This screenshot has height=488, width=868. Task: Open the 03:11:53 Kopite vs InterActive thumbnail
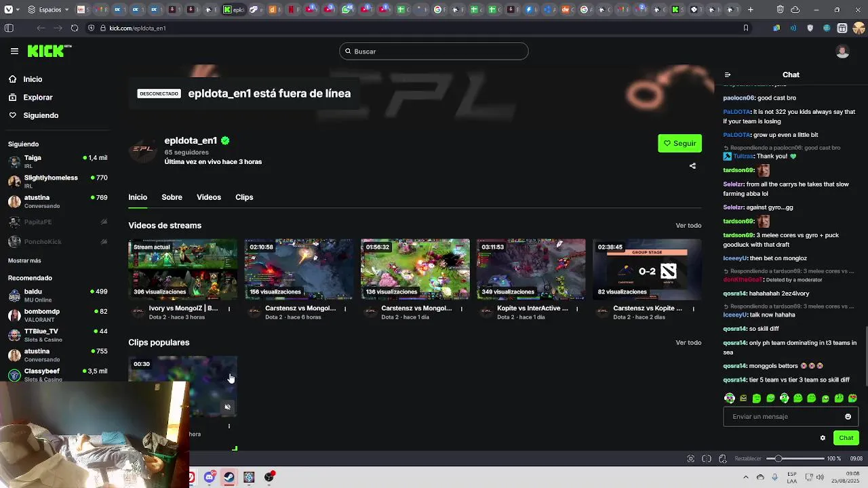(x=531, y=269)
